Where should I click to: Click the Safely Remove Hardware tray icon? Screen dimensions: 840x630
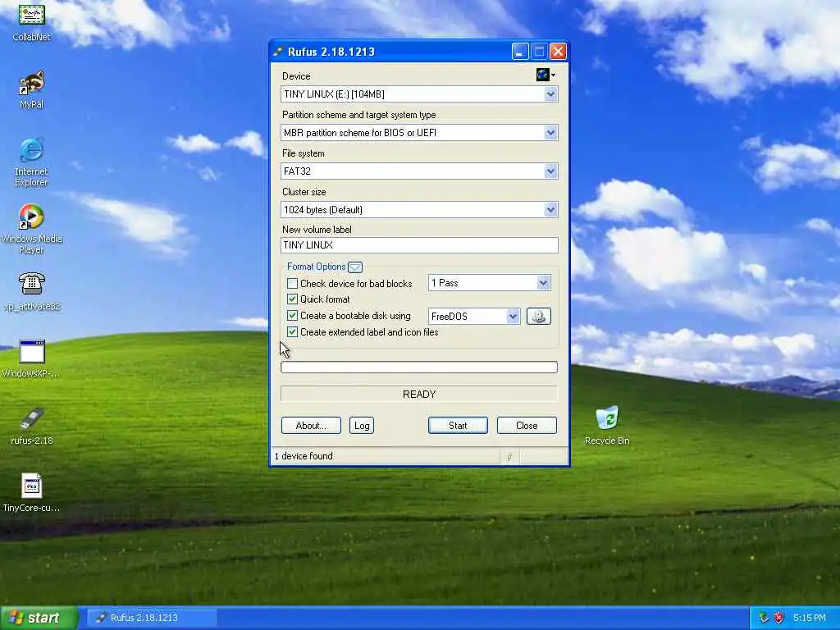point(764,618)
